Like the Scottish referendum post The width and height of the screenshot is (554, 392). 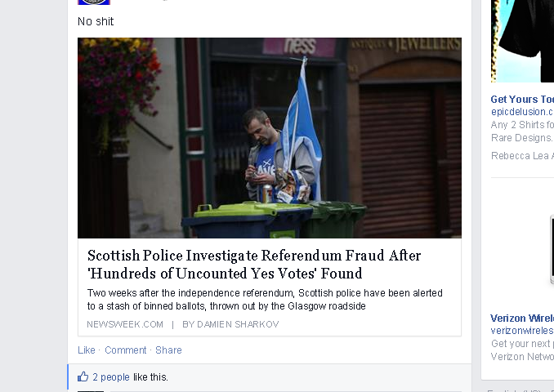[87, 350]
